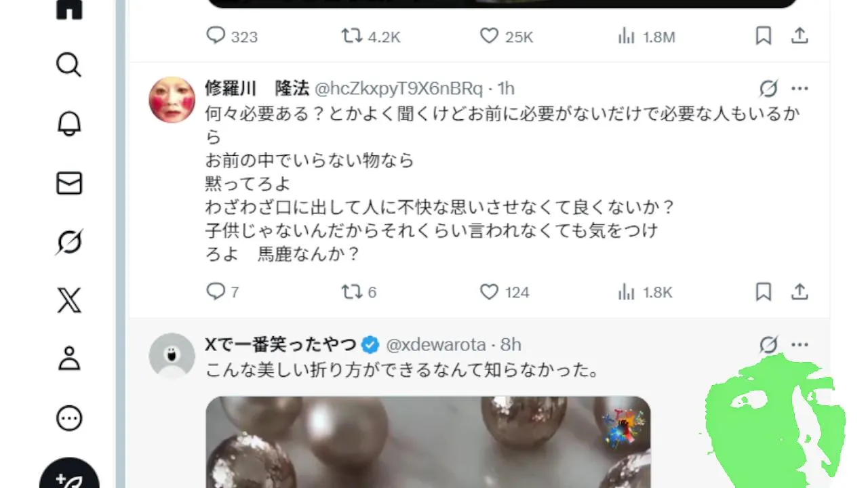Open More options circle in sidebar
The width and height of the screenshot is (868, 488).
68,418
